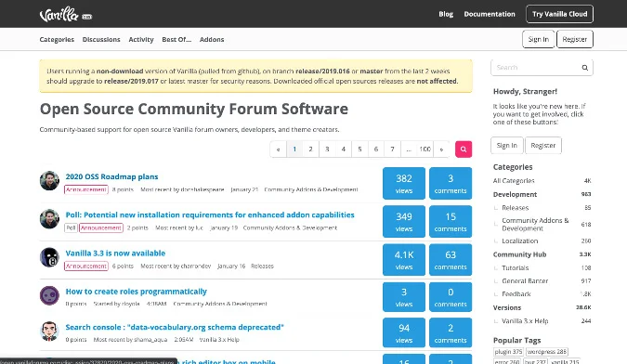
Task: Click the pink search button beside pagination
Action: 464,149
